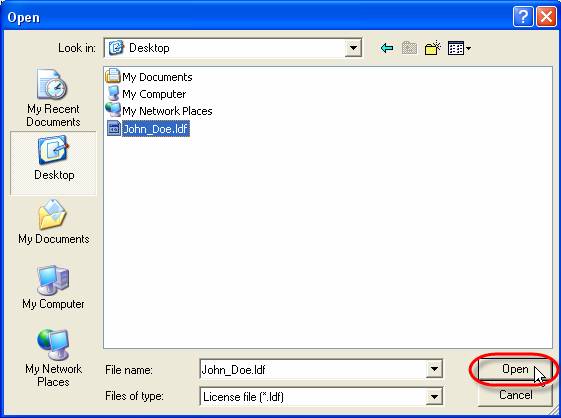Click the Cancel button
561x418 pixels.
click(x=515, y=395)
